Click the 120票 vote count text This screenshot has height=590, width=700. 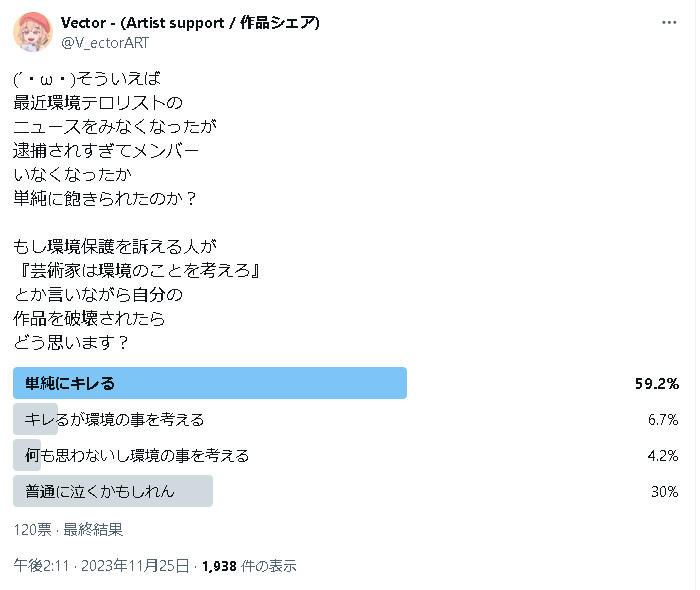tap(33, 529)
